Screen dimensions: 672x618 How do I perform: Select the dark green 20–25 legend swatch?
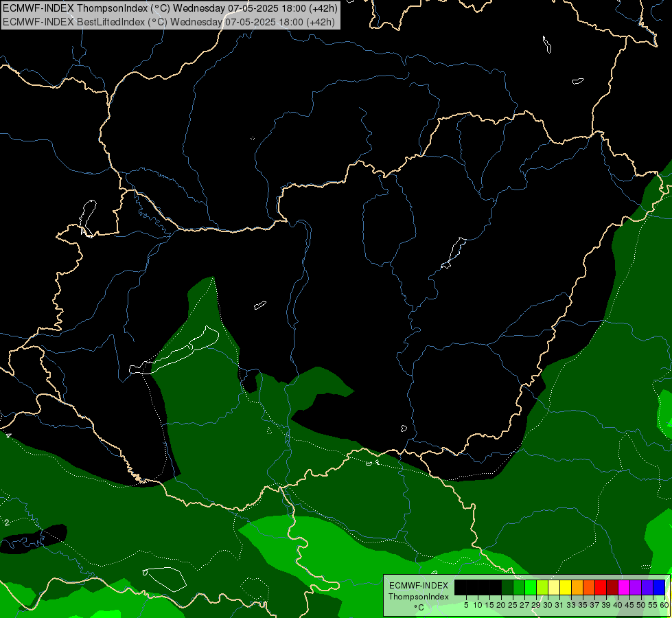507,588
